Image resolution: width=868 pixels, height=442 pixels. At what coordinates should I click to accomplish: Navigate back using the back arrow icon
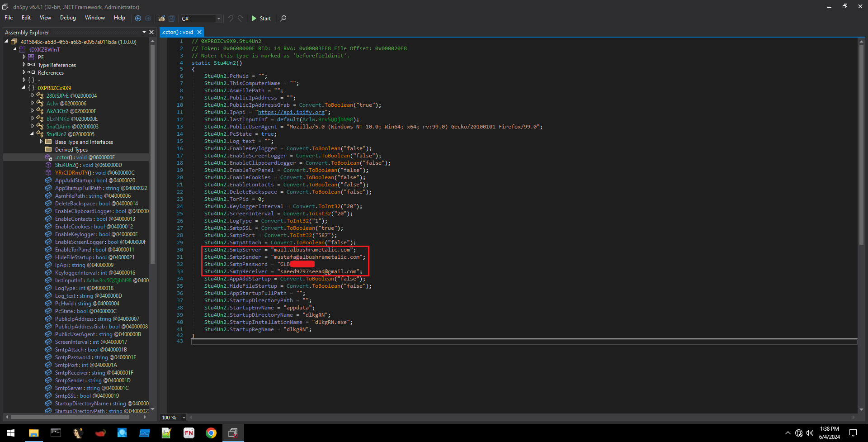(138, 19)
